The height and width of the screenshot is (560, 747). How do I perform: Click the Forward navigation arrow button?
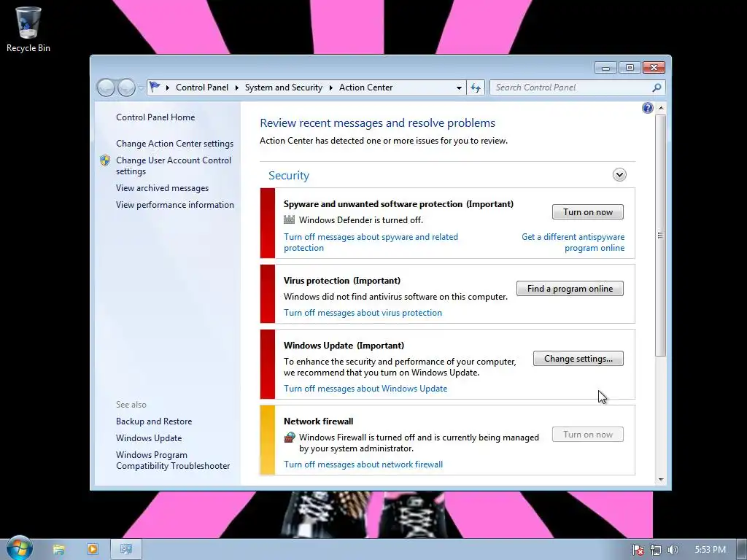(x=126, y=87)
